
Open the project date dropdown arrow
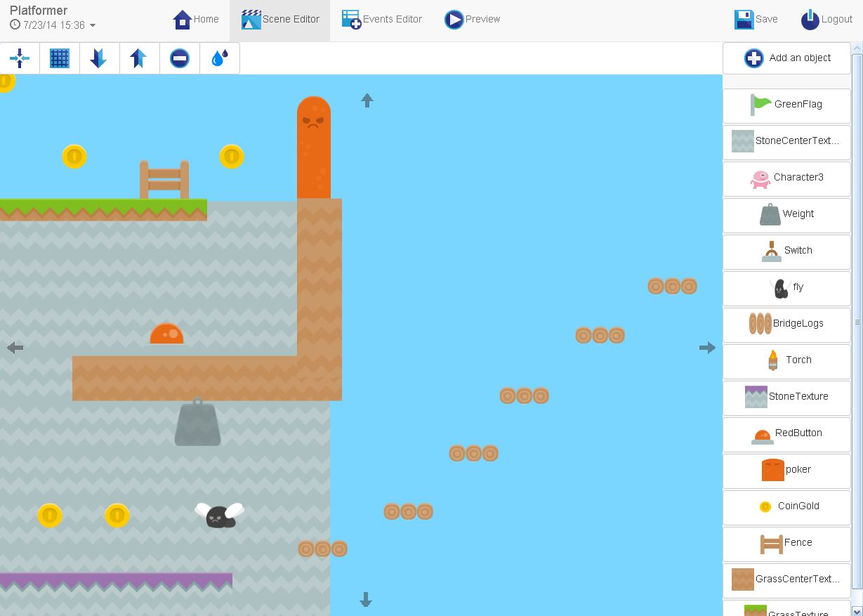tap(93, 26)
